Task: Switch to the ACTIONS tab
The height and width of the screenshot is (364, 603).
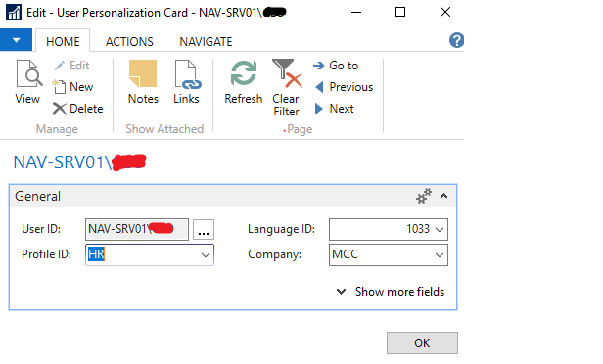Action: click(129, 41)
